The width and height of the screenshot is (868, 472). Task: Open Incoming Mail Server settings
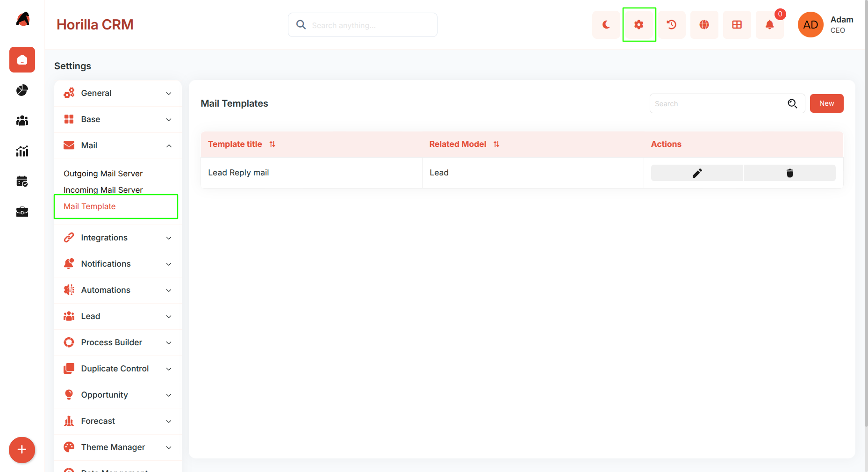tap(103, 190)
